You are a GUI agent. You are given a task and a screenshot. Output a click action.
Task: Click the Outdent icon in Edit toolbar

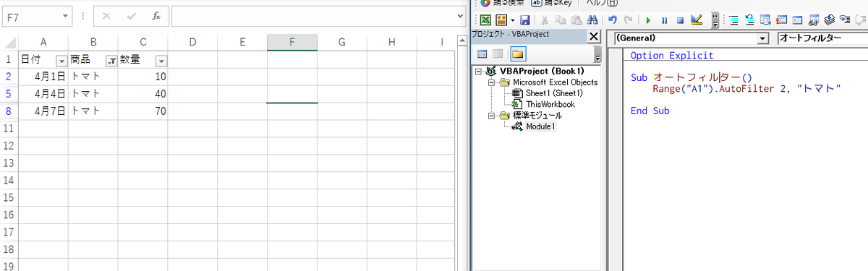pos(750,20)
